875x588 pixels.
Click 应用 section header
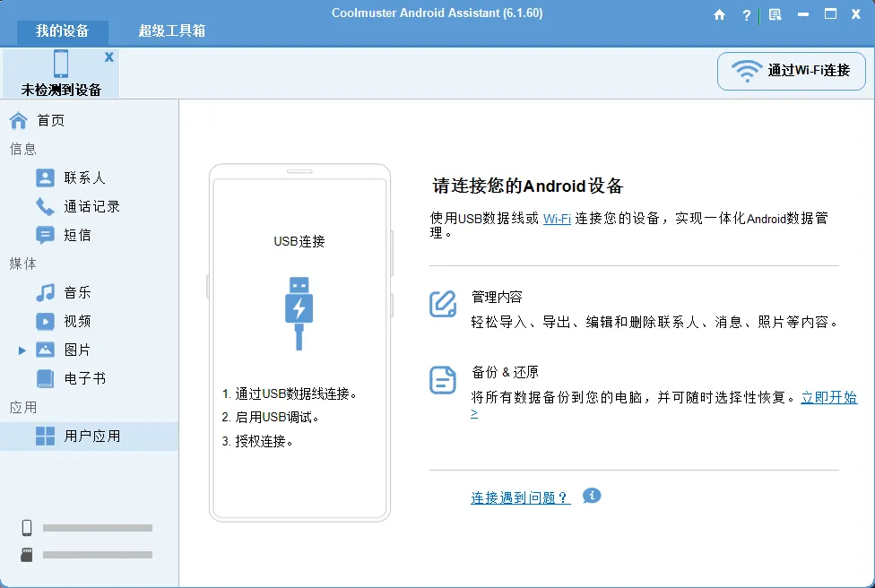click(x=23, y=407)
